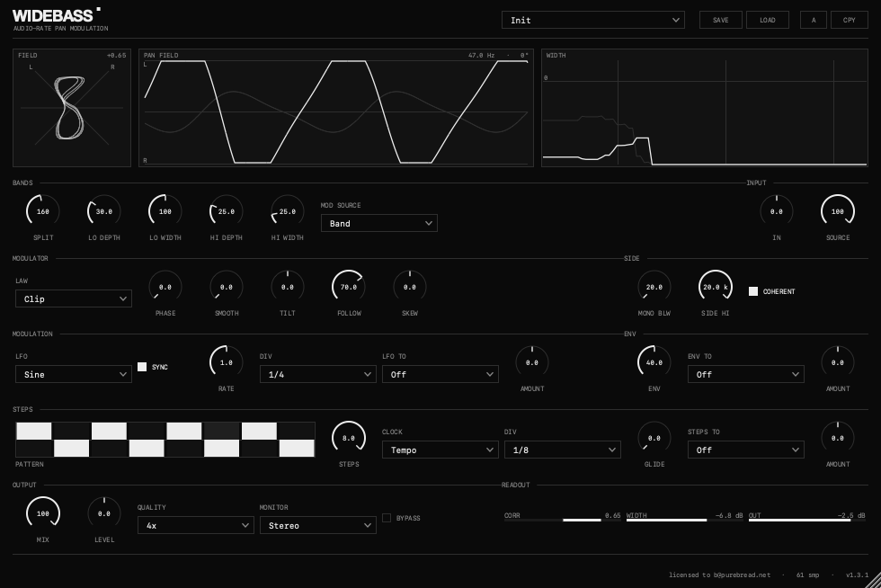The width and height of the screenshot is (881, 588).
Task: Click the LO DEPTH knob
Action: click(x=104, y=211)
